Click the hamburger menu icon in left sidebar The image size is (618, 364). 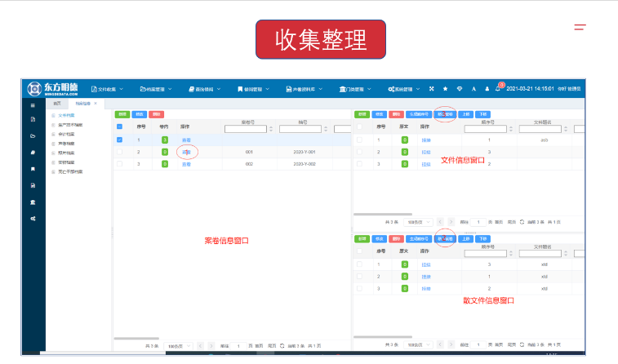point(33,105)
